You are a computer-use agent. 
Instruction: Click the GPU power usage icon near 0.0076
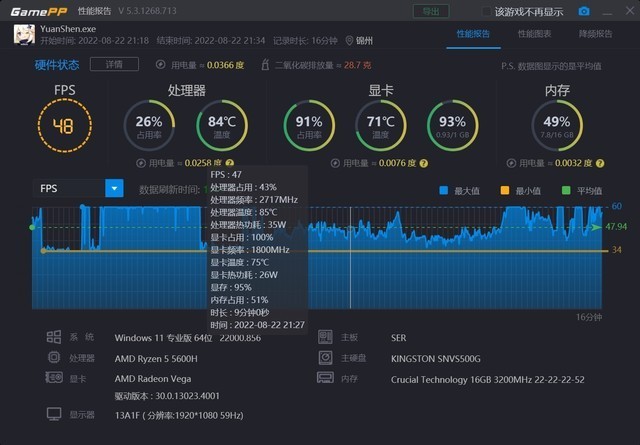click(x=335, y=163)
